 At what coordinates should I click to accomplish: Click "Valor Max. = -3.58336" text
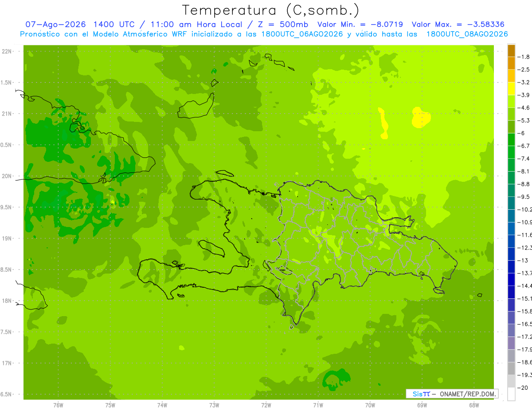coord(458,24)
